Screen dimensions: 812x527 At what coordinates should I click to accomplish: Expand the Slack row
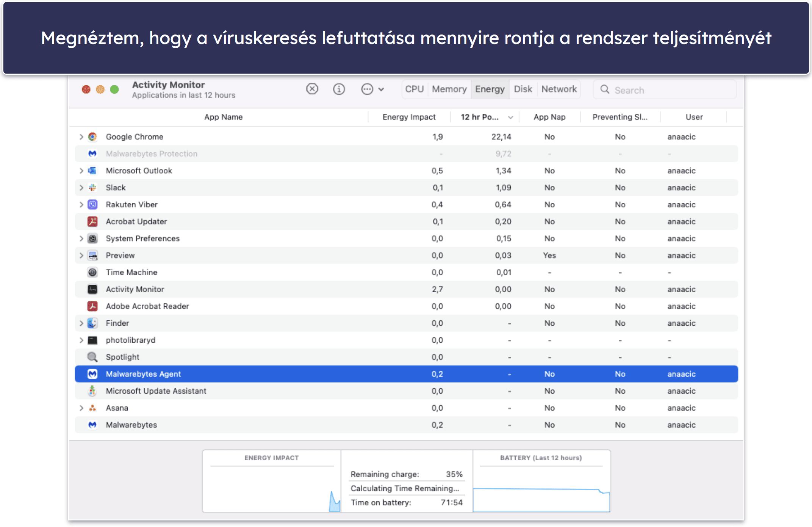[x=81, y=188]
